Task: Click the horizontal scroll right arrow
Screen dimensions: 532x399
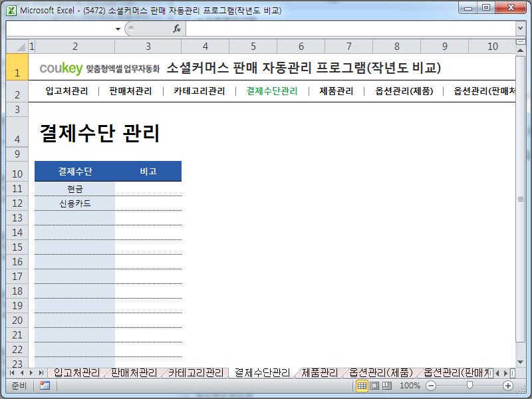Action: (x=505, y=373)
